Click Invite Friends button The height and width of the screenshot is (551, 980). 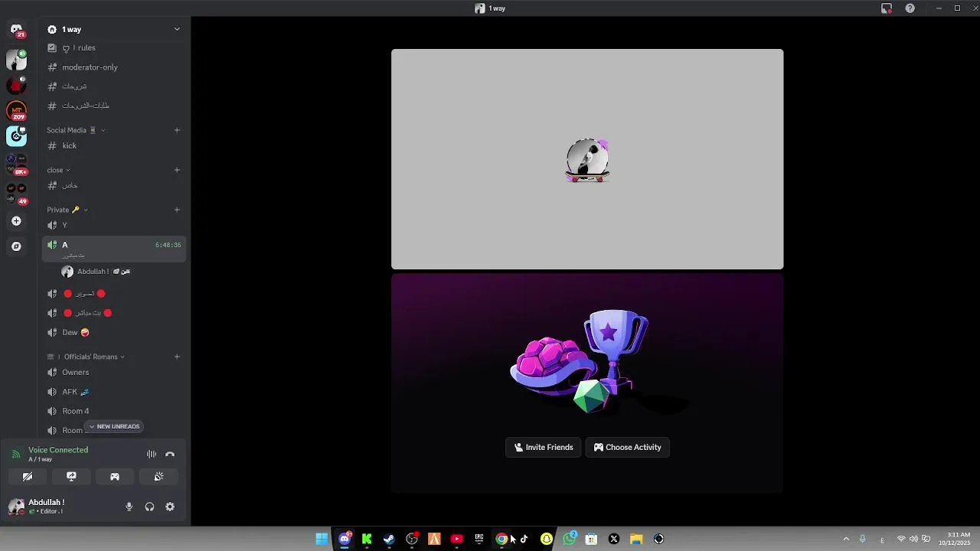[544, 447]
